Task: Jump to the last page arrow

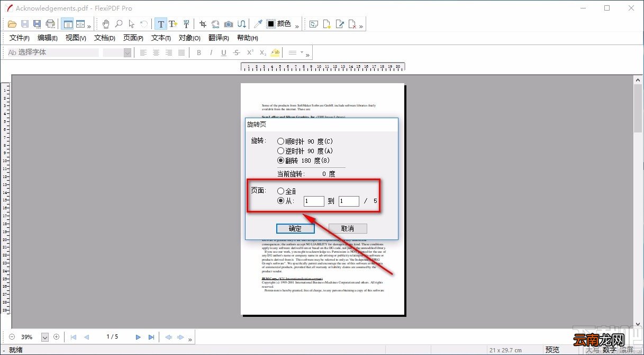Action: 151,337
